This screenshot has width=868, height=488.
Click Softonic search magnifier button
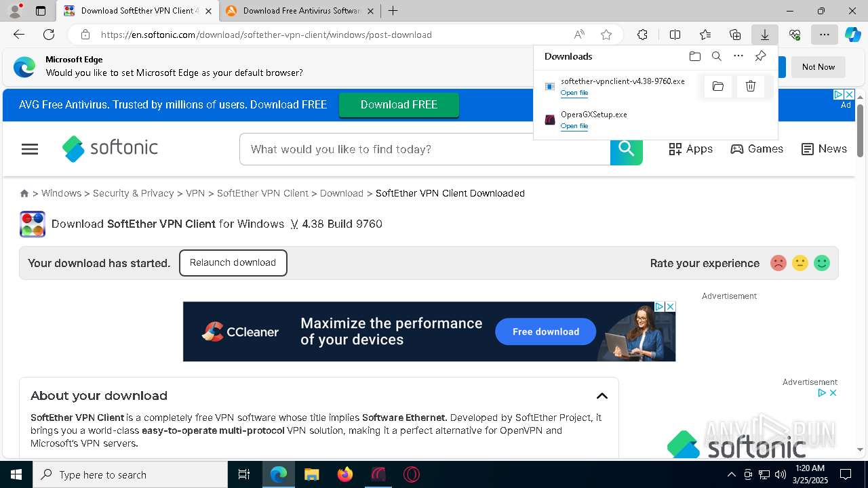coord(626,149)
